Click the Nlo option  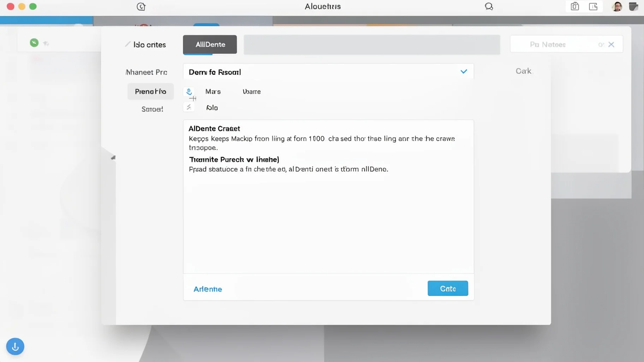coord(212,108)
